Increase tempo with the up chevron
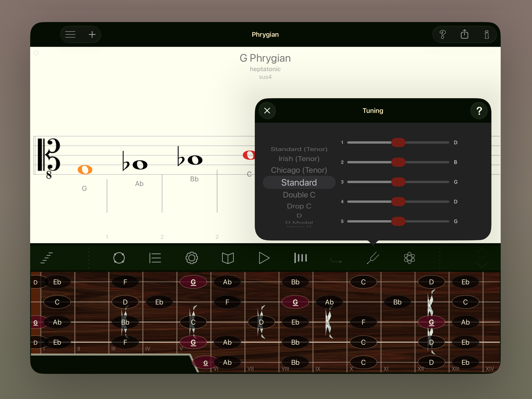 [482, 250]
